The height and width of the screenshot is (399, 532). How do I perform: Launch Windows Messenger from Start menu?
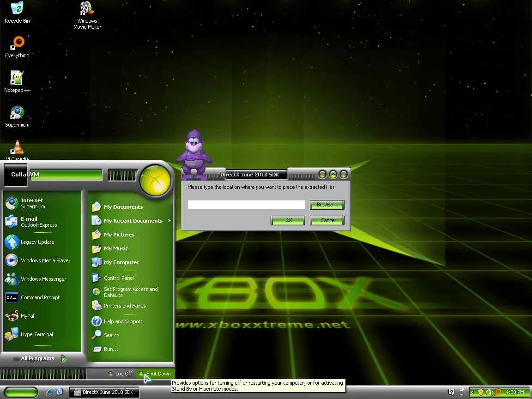42,279
